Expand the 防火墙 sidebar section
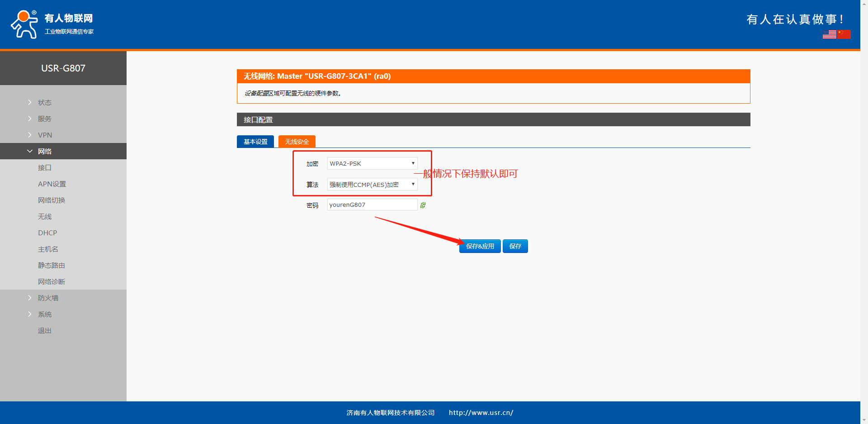 [48, 298]
